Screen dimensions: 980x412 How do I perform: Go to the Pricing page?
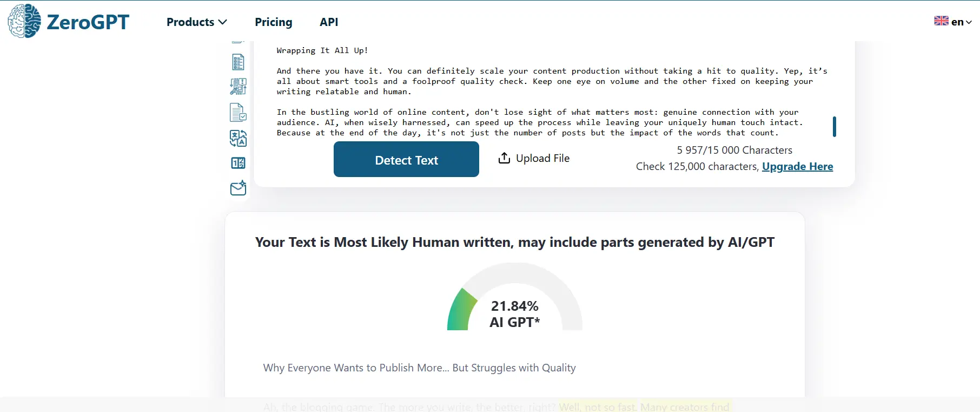click(x=274, y=22)
